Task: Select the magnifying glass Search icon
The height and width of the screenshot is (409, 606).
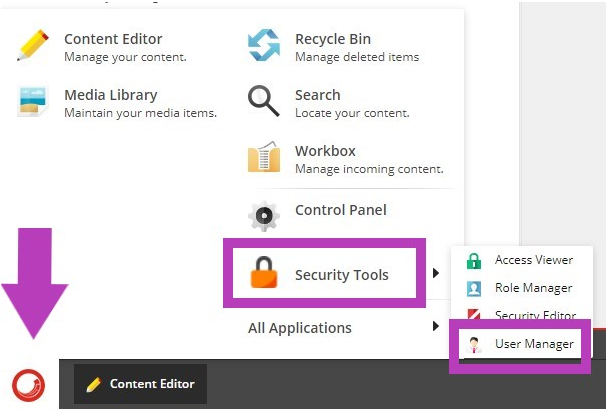Action: [x=264, y=101]
